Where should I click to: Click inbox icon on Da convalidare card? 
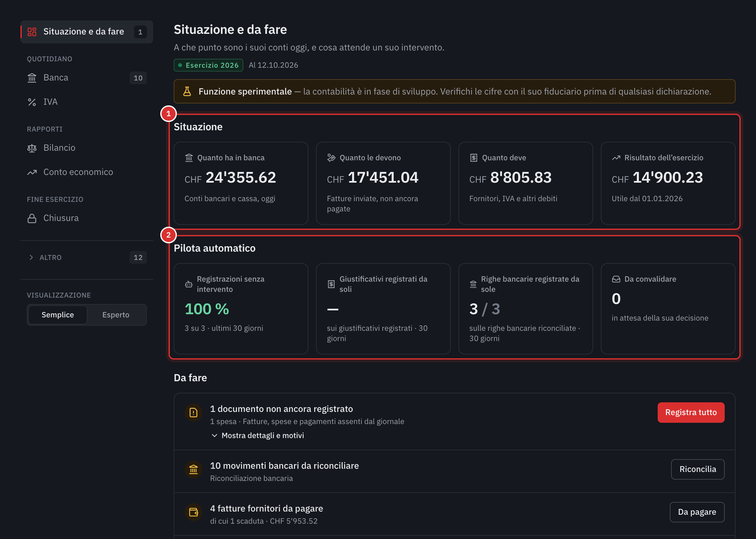[616, 279]
